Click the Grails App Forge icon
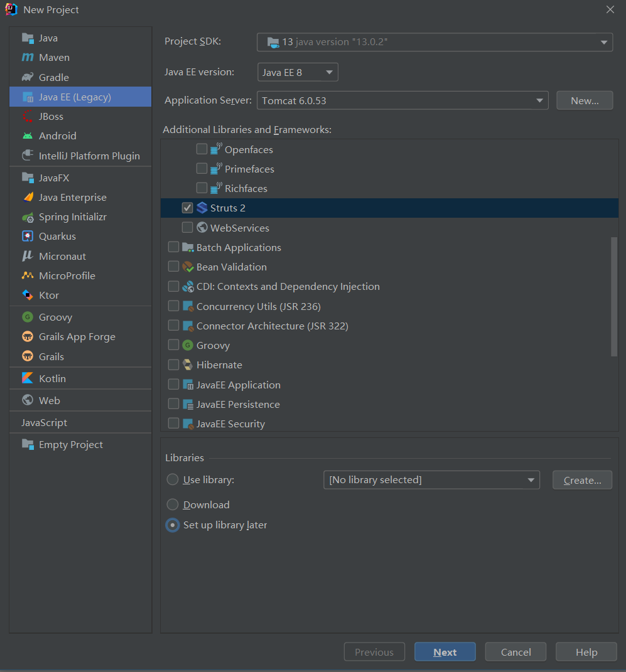 [28, 336]
